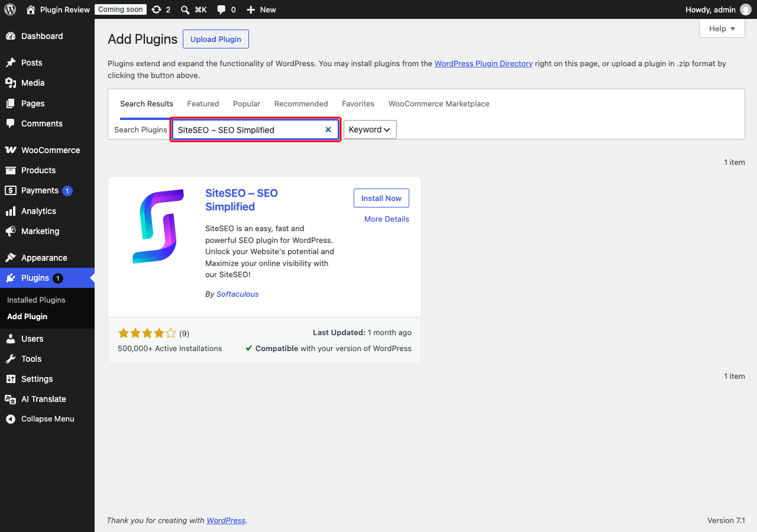Click the Howdy, admin account menu

click(x=718, y=9)
